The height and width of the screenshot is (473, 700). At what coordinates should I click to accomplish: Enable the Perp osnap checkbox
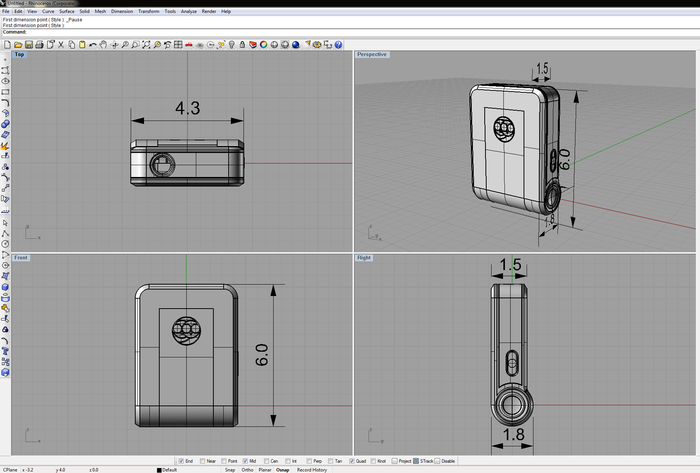tap(309, 461)
